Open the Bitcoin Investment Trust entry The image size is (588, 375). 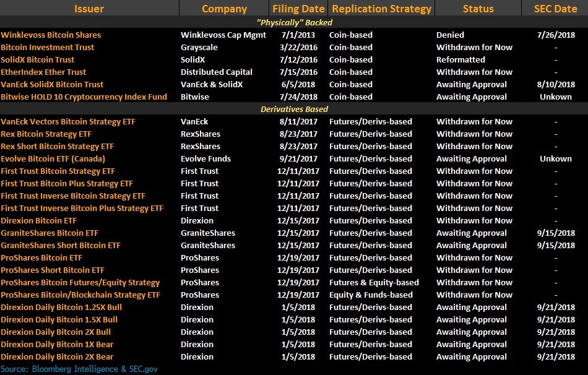coord(48,47)
